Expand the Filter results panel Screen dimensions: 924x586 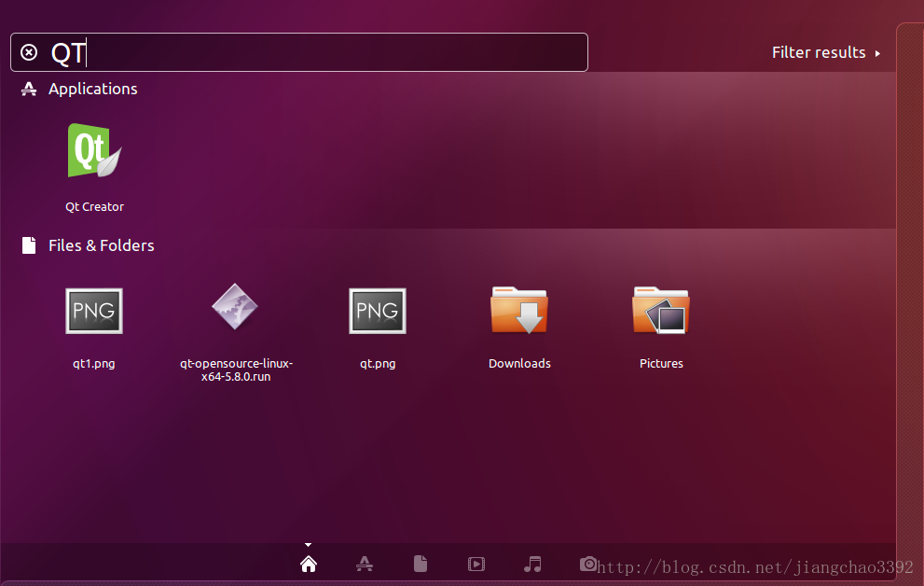825,52
